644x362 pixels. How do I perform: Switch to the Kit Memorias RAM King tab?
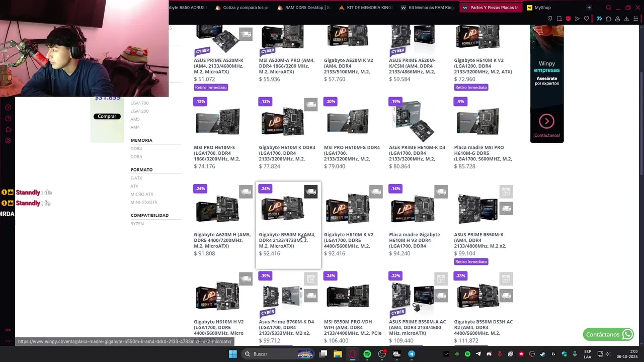(x=428, y=8)
